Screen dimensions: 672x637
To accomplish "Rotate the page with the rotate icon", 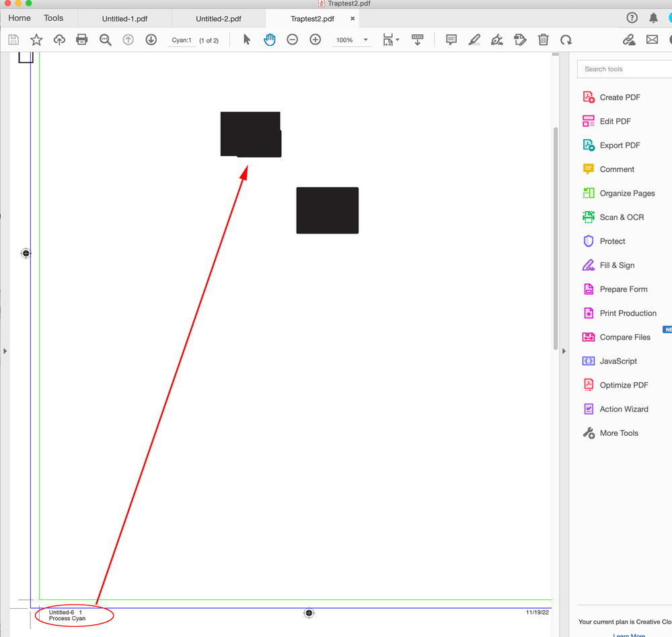I will pos(566,40).
